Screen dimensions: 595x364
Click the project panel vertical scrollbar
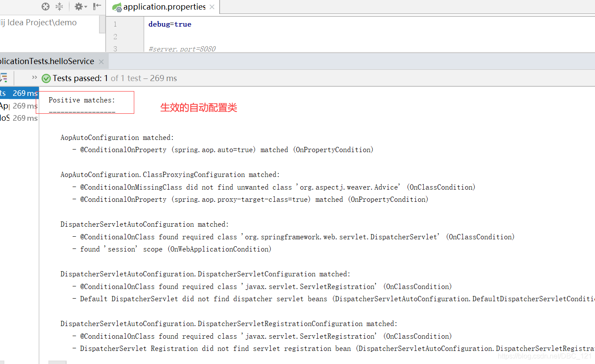[102, 24]
